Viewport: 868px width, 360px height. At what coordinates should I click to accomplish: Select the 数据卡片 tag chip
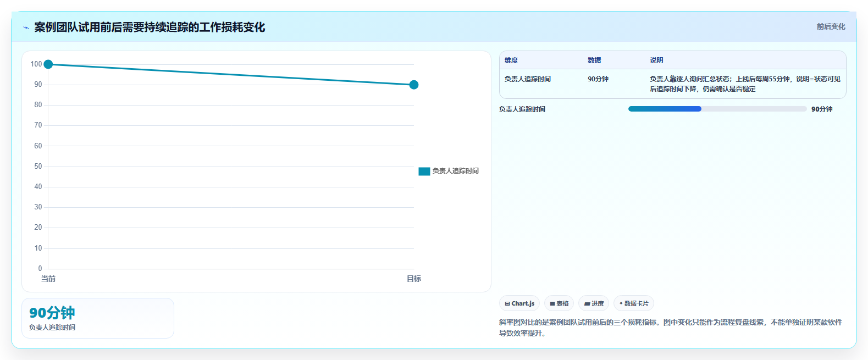tap(634, 303)
